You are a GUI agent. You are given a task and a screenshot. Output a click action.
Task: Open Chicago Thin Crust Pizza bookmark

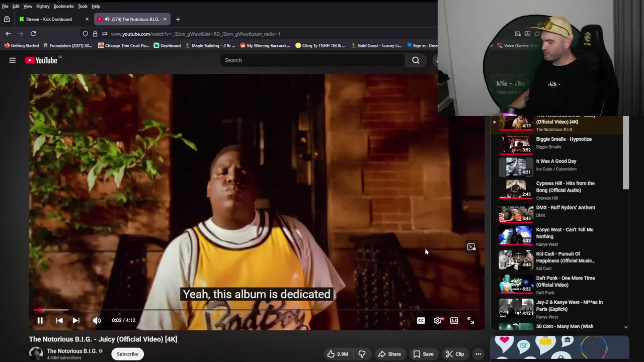point(123,46)
